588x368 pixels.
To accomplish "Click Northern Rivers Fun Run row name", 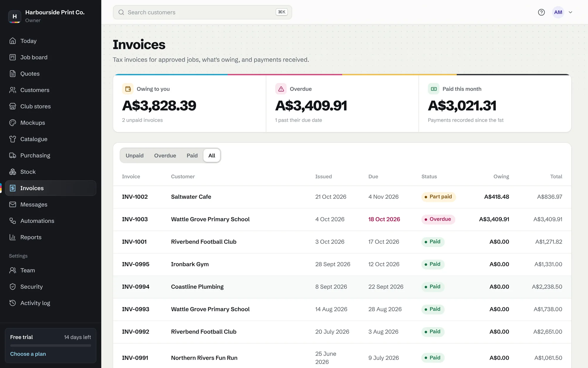I will pyautogui.click(x=204, y=358).
